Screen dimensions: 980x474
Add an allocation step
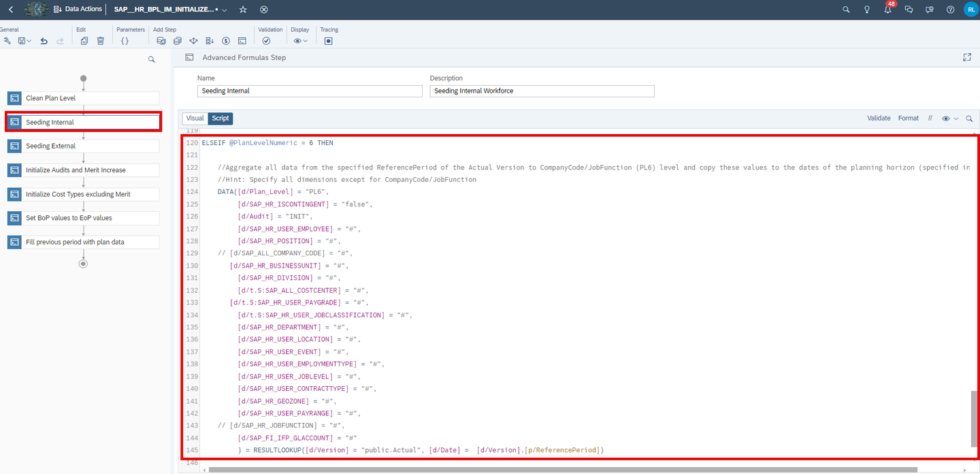tap(193, 41)
